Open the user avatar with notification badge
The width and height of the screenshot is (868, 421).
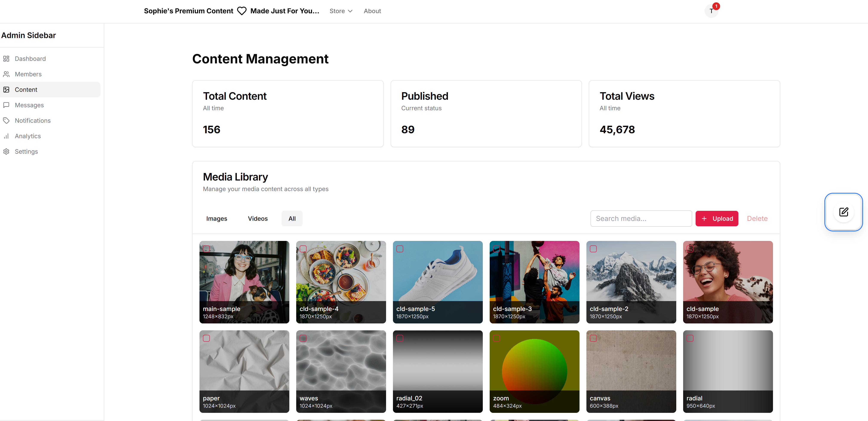[x=711, y=11]
